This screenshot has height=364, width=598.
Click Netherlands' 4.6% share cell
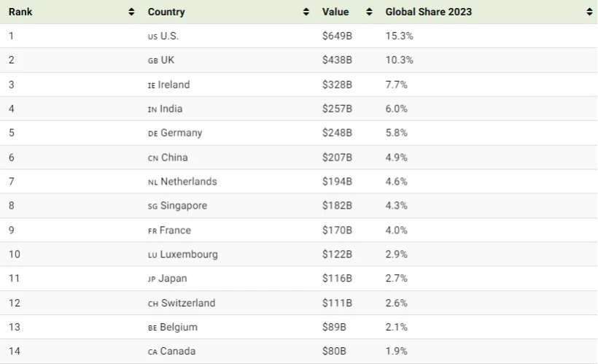tap(396, 182)
